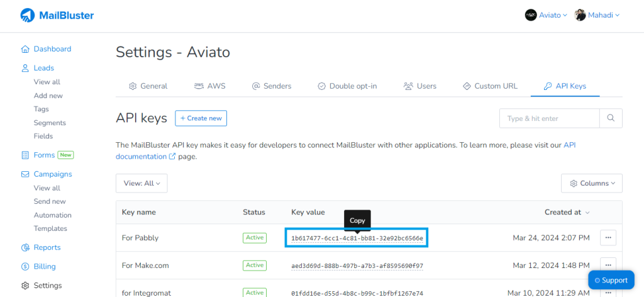Click the Key value column header
The width and height of the screenshot is (644, 297).
pyautogui.click(x=308, y=213)
